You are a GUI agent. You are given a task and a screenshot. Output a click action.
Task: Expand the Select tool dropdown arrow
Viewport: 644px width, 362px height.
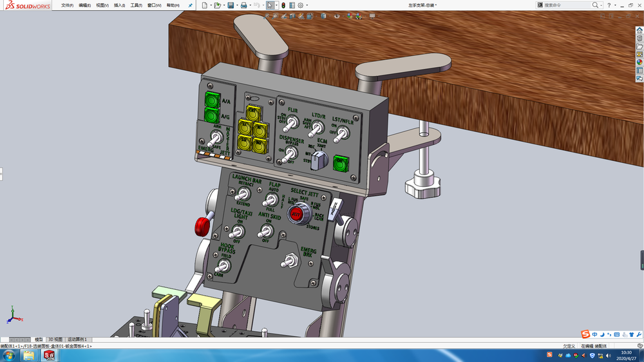[276, 5]
